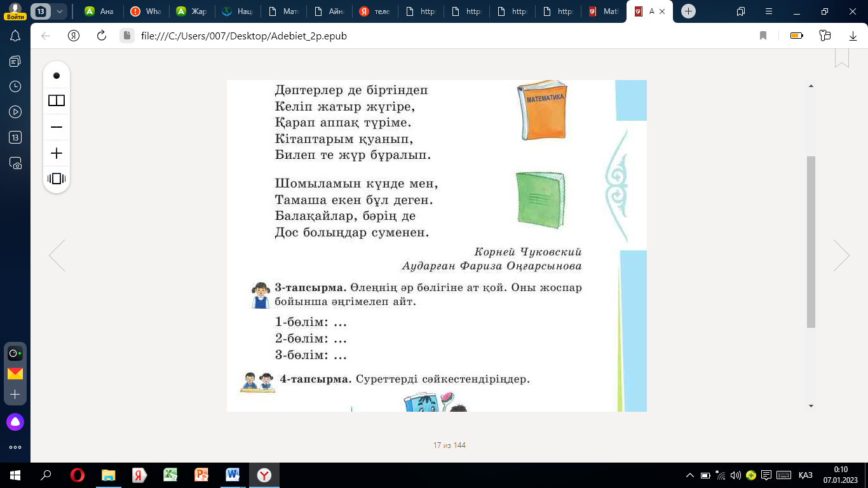
Task: Click the scrollbar down arrow
Action: (811, 405)
